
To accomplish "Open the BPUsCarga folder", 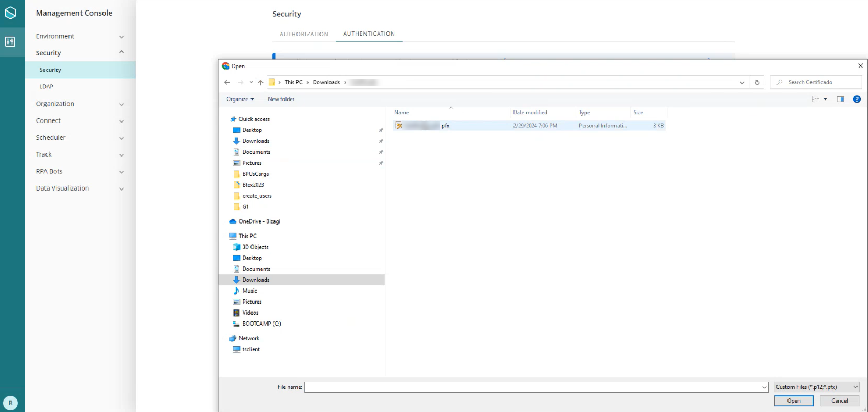I will coord(255,174).
